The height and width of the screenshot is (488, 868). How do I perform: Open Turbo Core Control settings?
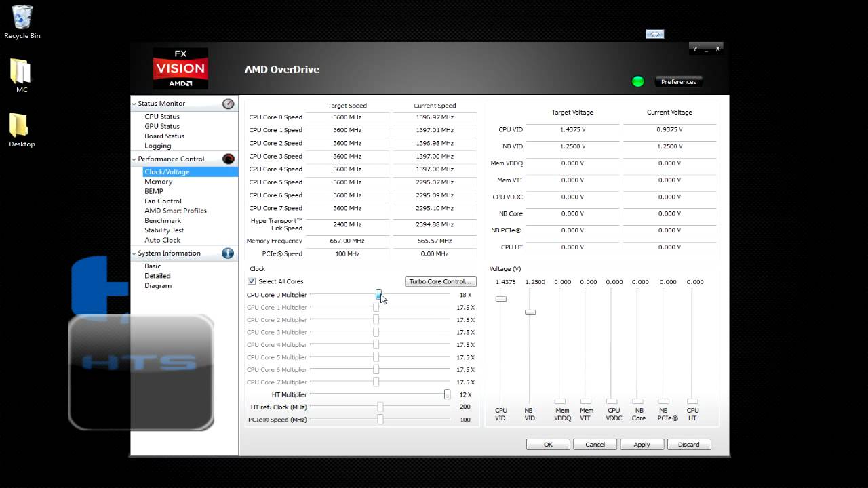point(440,281)
